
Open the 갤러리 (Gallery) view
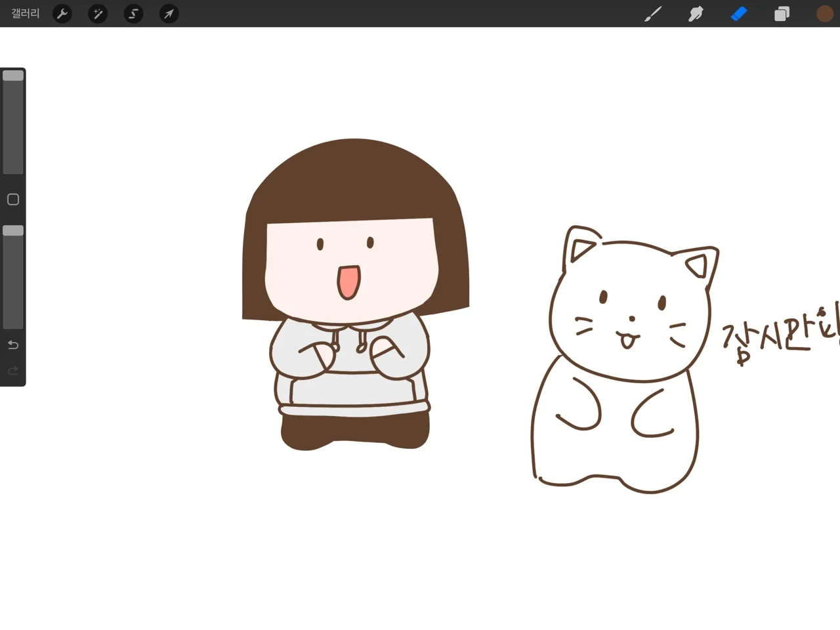click(26, 13)
